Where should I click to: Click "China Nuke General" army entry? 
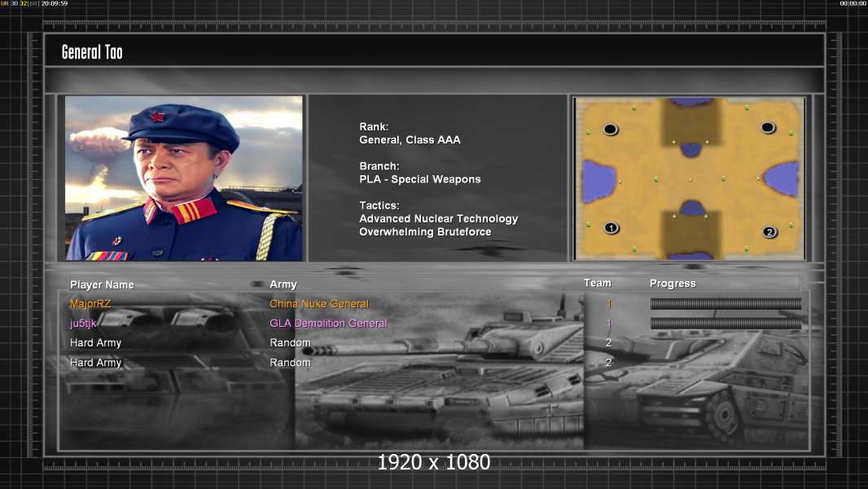(319, 303)
